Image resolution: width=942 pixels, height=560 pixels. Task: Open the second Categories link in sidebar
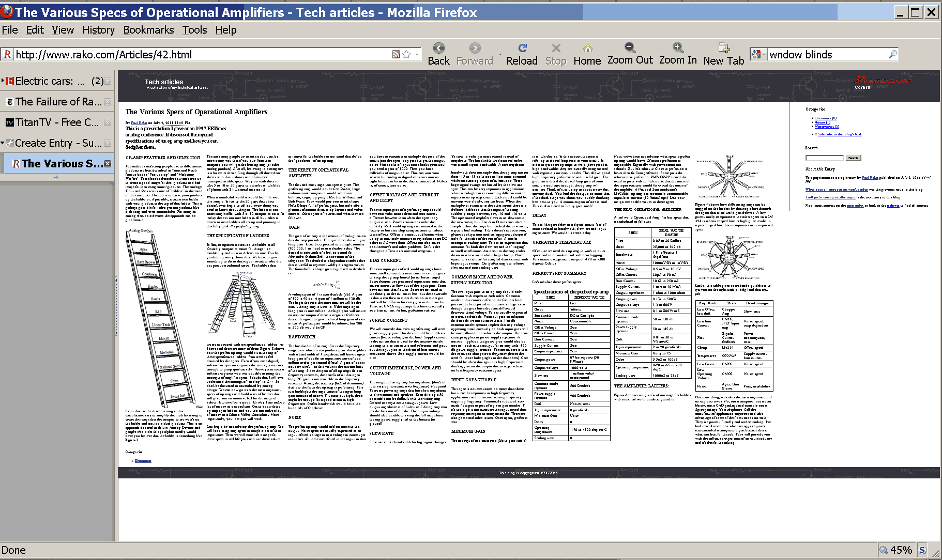pyautogui.click(x=822, y=122)
